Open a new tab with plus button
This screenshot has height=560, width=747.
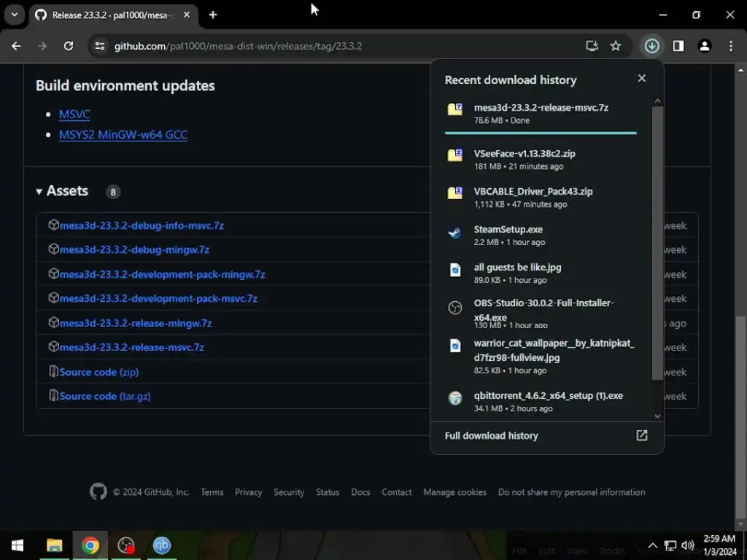click(213, 15)
